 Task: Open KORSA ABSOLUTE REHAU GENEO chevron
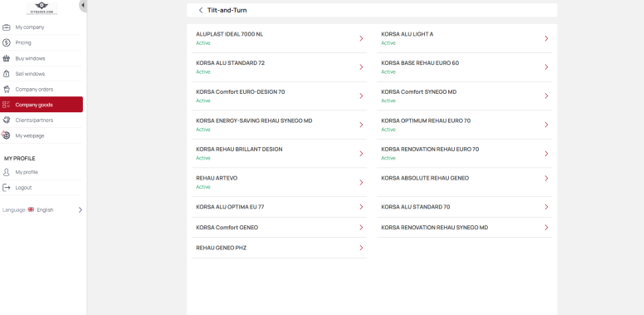pos(547,178)
